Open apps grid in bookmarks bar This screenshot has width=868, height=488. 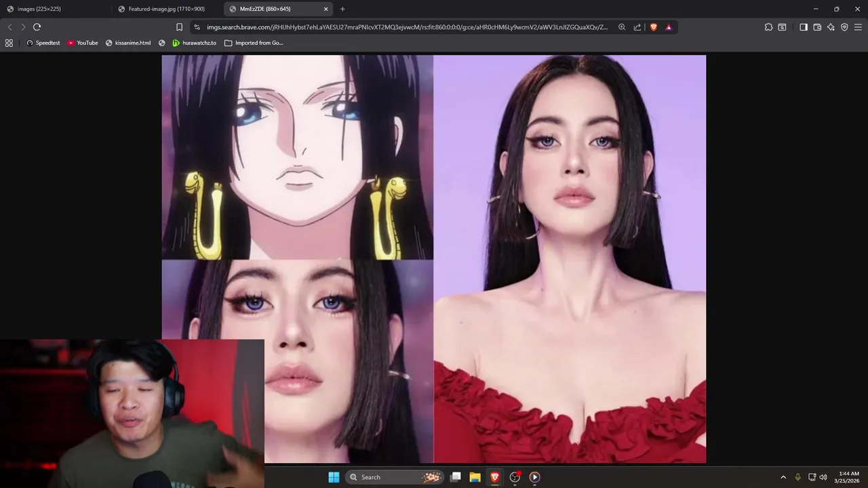(9, 43)
